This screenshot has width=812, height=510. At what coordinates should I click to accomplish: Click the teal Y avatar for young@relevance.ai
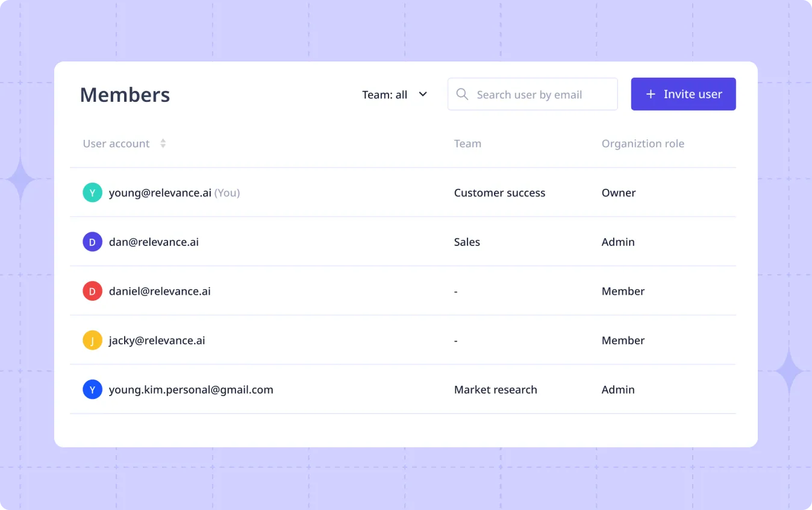(92, 193)
